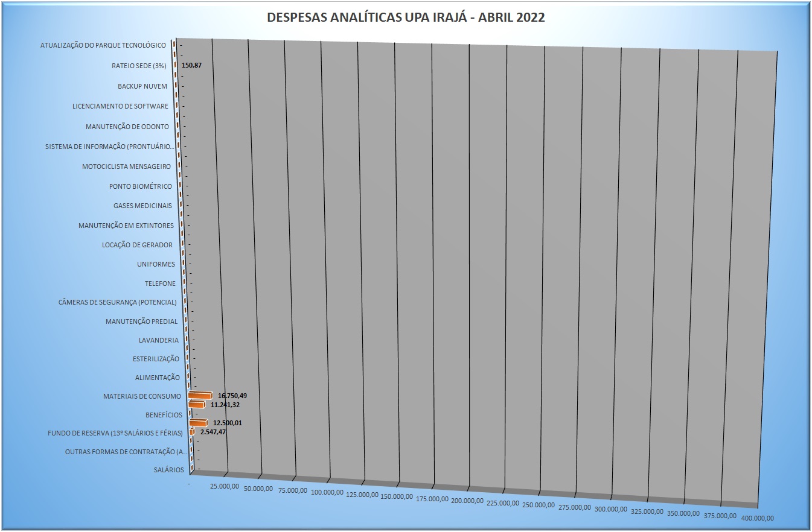
Task: Click the 12.500,01 data label
Action: coord(228,423)
